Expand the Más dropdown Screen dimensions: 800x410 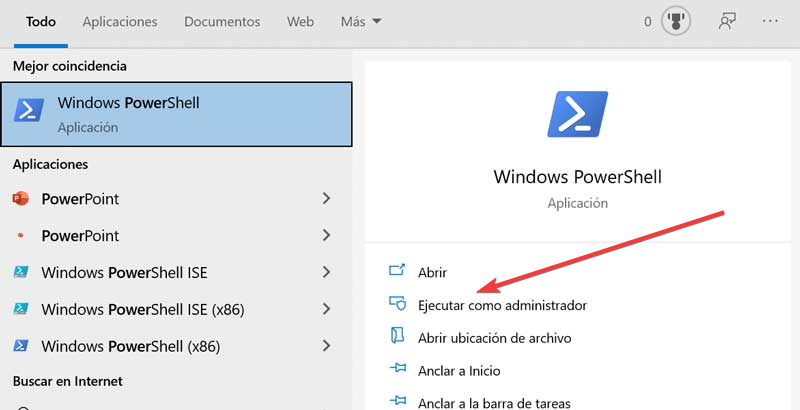click(361, 22)
